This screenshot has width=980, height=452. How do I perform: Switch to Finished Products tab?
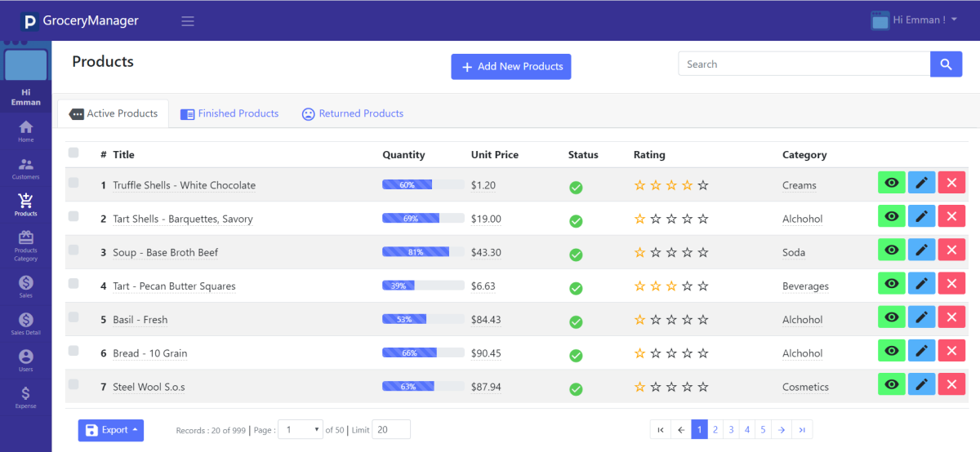pyautogui.click(x=229, y=113)
